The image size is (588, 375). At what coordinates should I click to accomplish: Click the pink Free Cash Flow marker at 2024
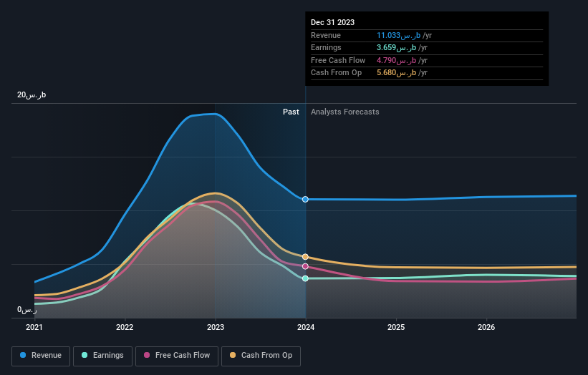pyautogui.click(x=305, y=266)
